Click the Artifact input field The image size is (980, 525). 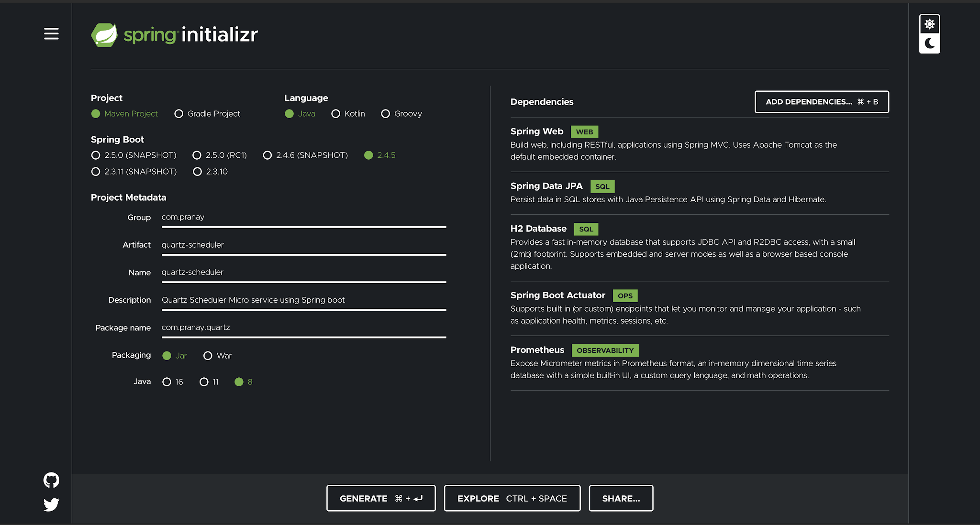point(303,245)
